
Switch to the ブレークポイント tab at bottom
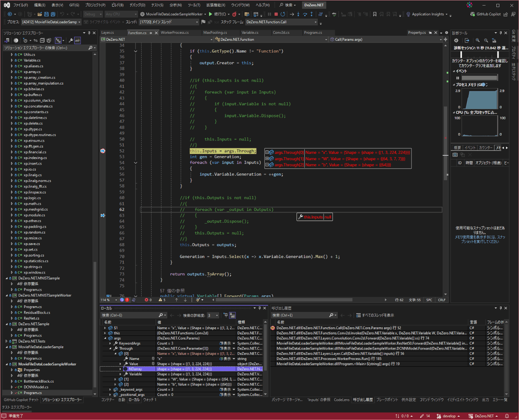pyautogui.click(x=387, y=400)
